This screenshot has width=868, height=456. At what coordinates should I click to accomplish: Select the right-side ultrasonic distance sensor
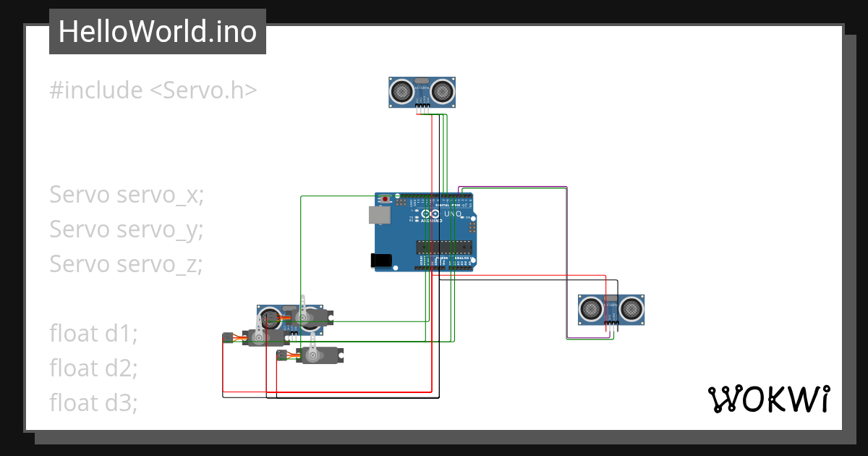tap(611, 310)
